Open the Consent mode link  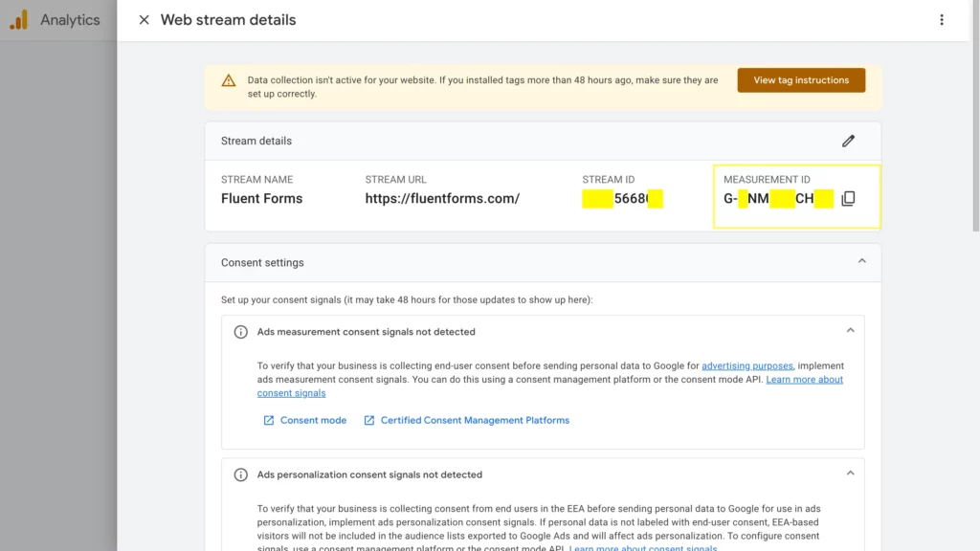coord(313,421)
